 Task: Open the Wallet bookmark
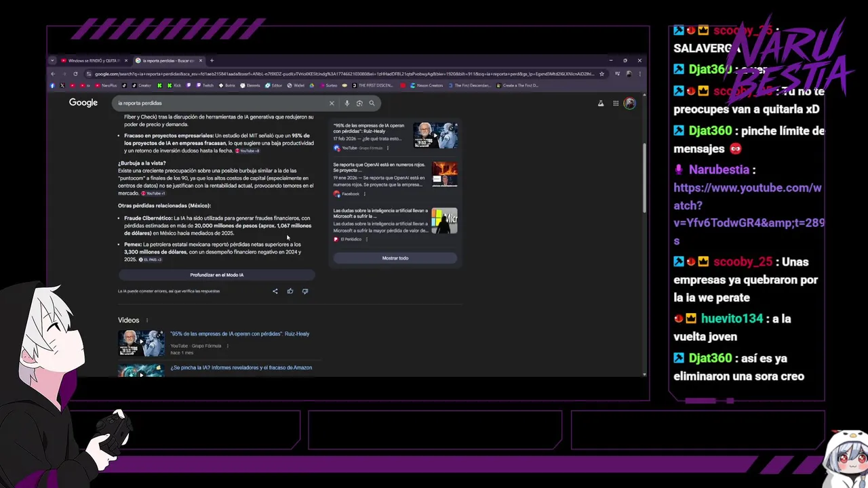296,85
